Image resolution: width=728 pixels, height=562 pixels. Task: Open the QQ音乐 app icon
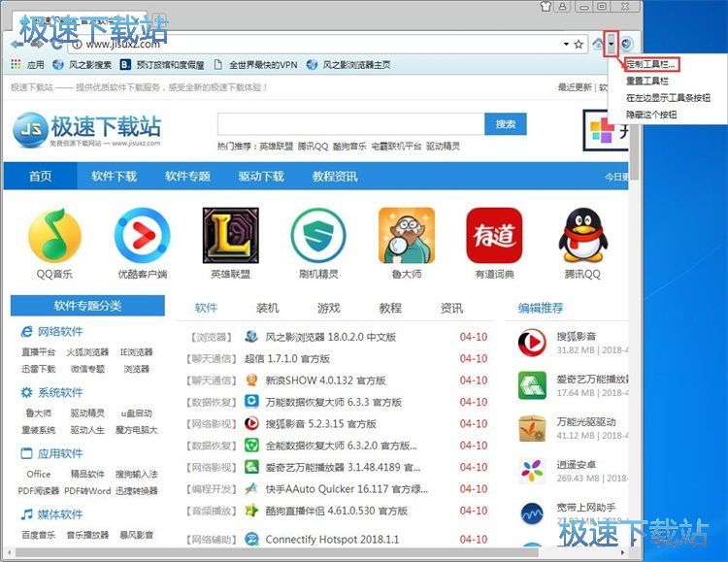(x=54, y=236)
